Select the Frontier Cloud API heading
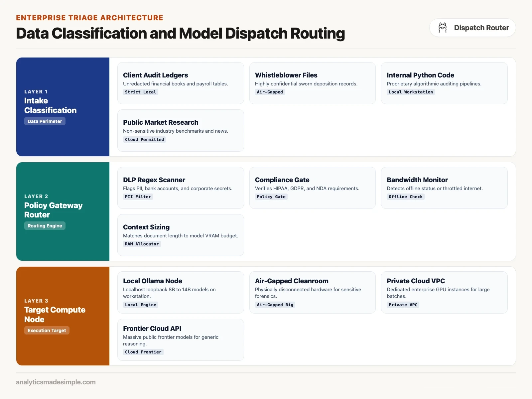The image size is (532, 399). 152,329
